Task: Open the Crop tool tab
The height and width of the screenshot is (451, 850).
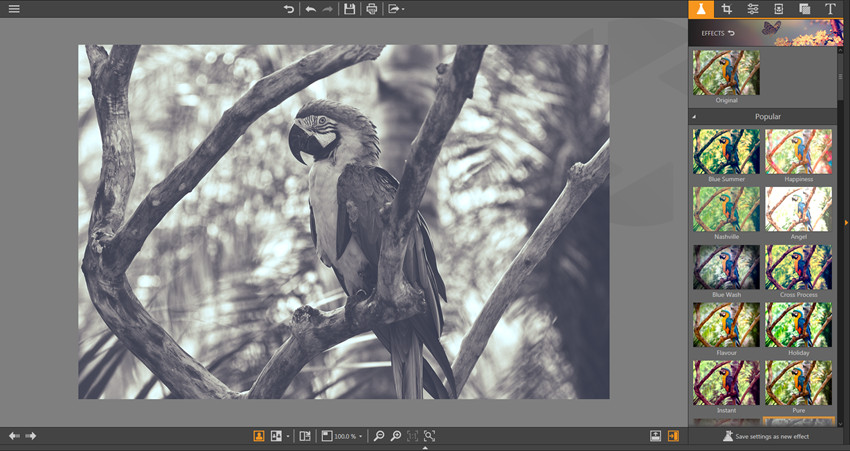Action: [x=726, y=9]
